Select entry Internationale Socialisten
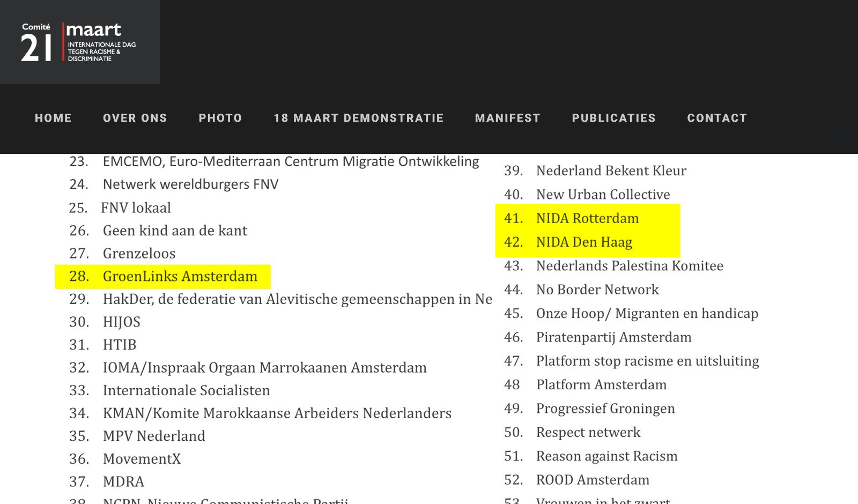This screenshot has height=504, width=858. (170, 390)
